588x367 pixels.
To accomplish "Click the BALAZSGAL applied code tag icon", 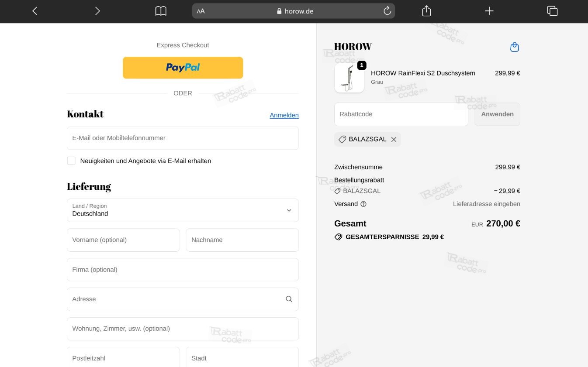I will (342, 139).
